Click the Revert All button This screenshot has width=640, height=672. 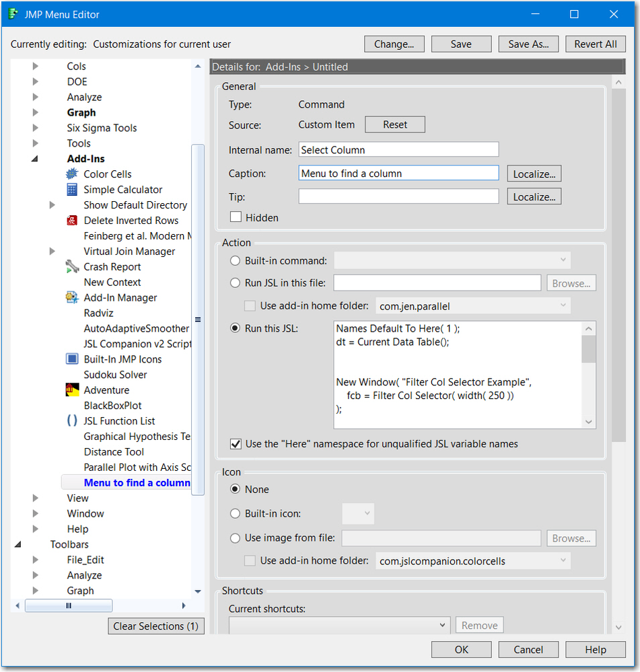[596, 44]
